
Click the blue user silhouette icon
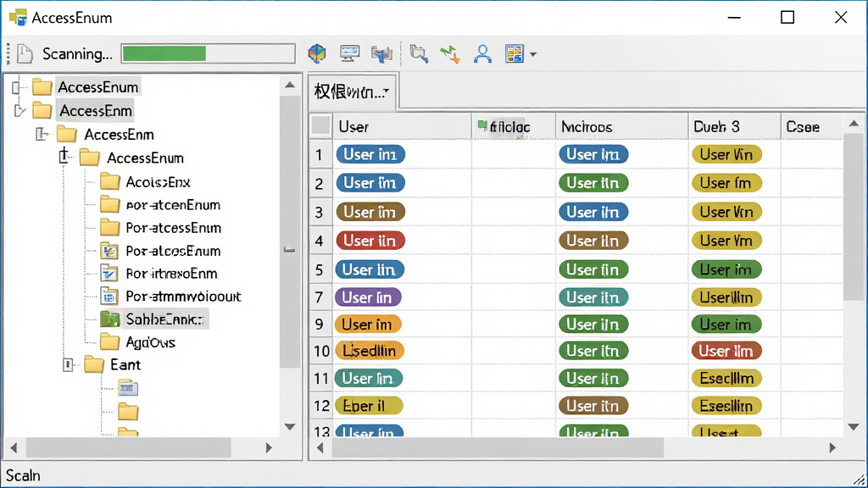coord(482,53)
